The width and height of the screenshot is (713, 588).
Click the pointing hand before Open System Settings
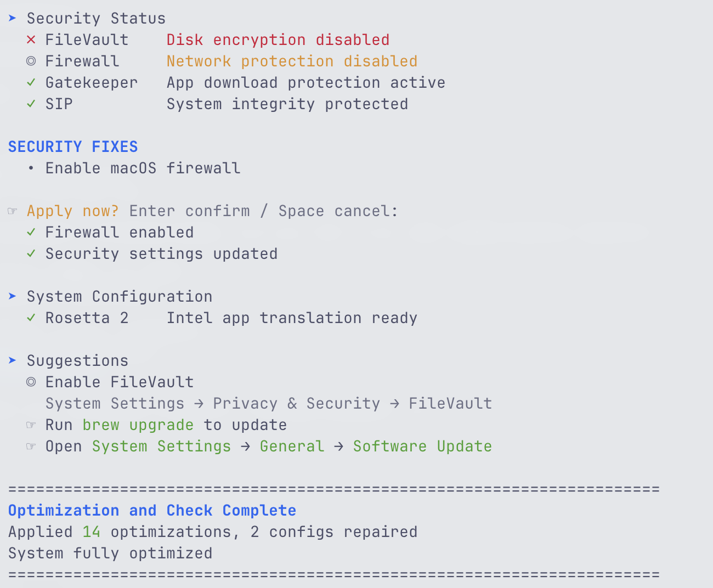31,446
